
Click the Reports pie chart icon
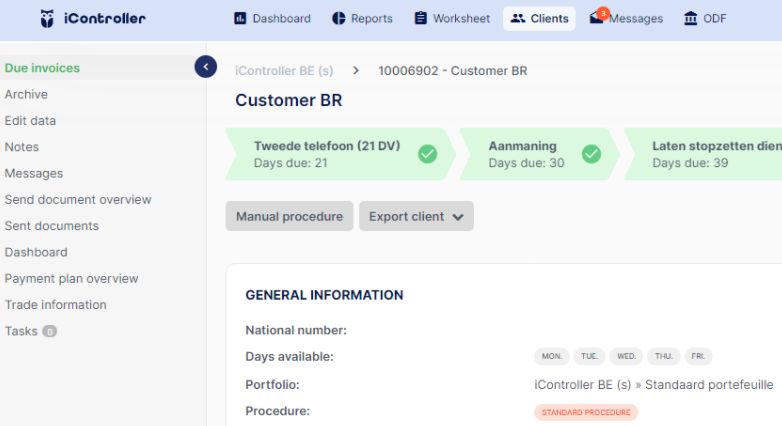(x=339, y=18)
